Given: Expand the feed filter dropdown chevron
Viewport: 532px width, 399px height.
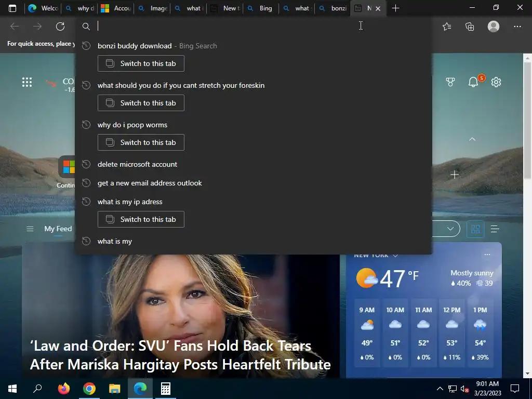Looking at the screenshot, I should pos(450,229).
